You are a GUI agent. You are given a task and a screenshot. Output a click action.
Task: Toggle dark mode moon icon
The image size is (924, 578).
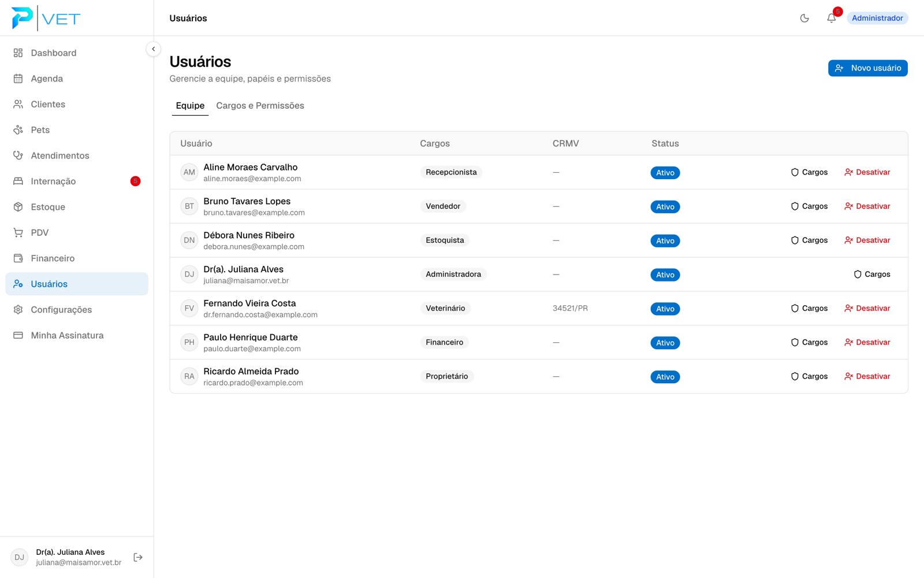pyautogui.click(x=804, y=18)
